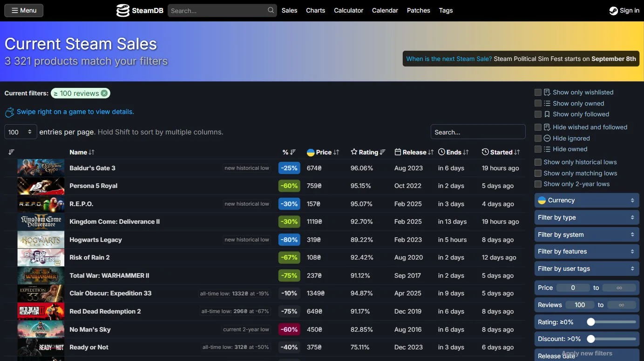The image size is (644, 361).
Task: Enable Show only owned checkbox
Action: (538, 103)
